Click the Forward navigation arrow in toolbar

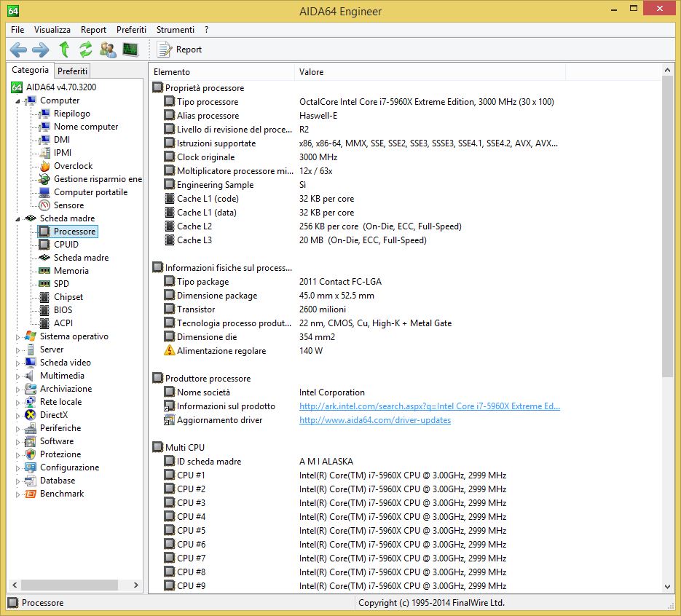pyautogui.click(x=41, y=50)
